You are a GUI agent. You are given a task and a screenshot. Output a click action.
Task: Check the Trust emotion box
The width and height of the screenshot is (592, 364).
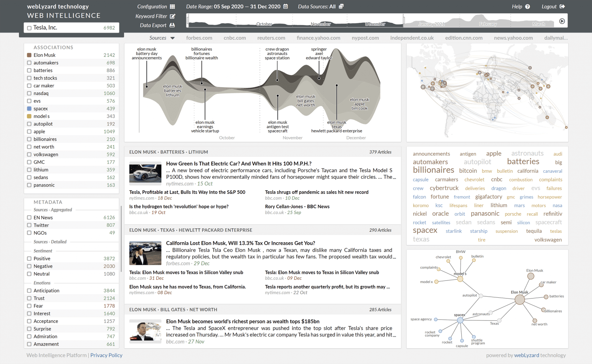29,299
